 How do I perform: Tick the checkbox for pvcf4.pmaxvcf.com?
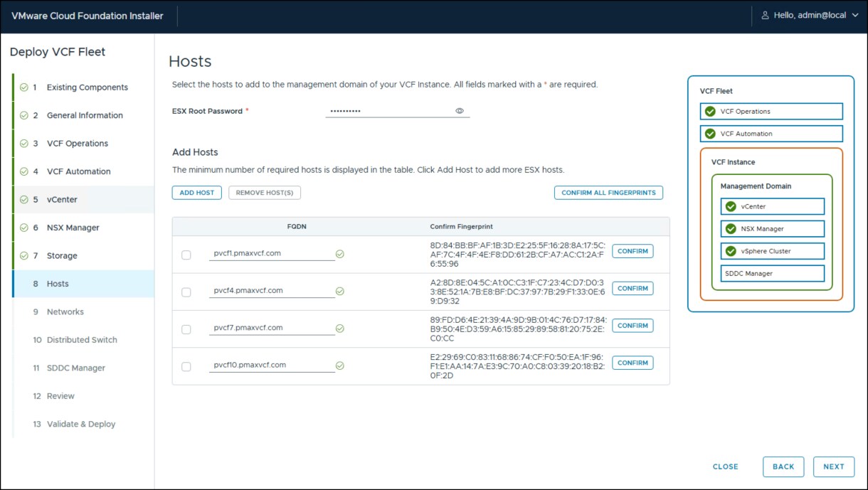point(186,292)
